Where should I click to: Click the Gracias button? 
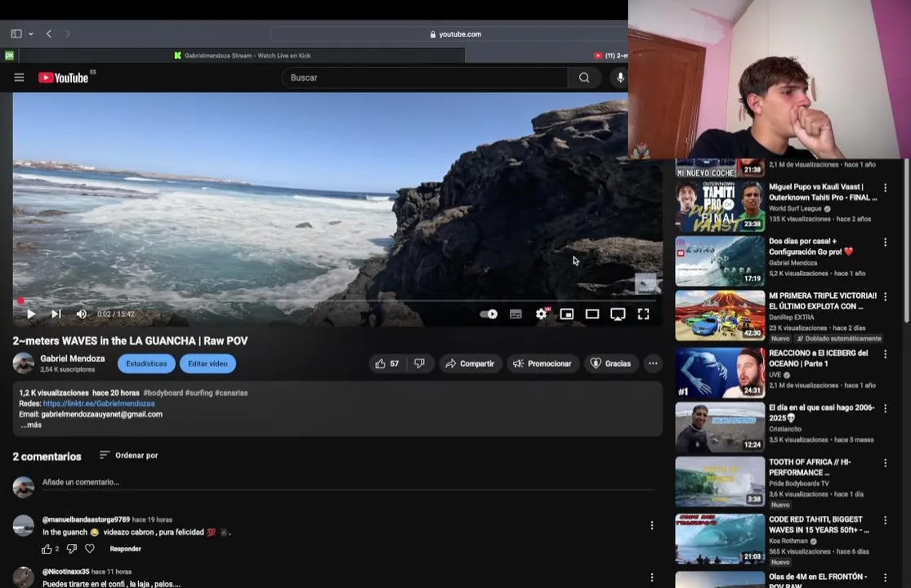click(611, 363)
